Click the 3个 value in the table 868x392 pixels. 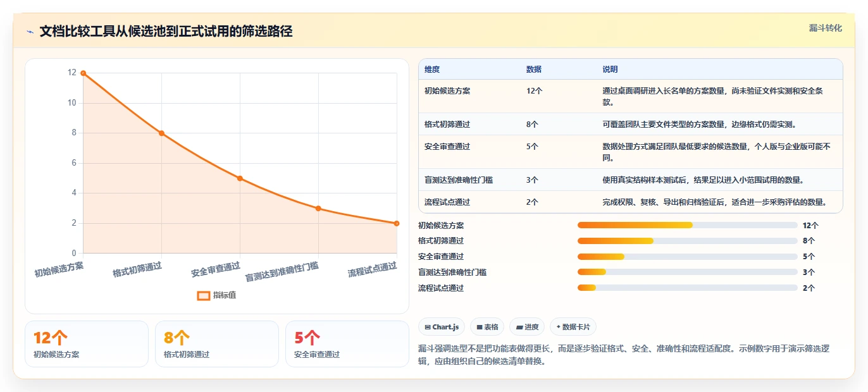533,180
